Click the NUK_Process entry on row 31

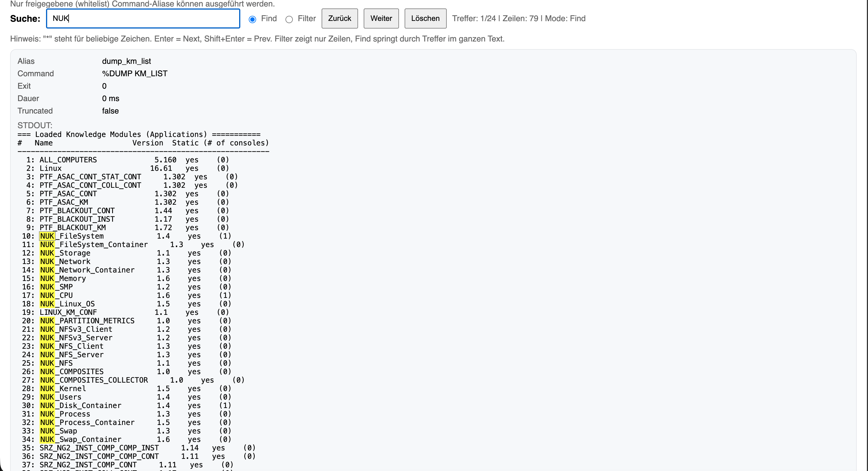click(x=65, y=414)
